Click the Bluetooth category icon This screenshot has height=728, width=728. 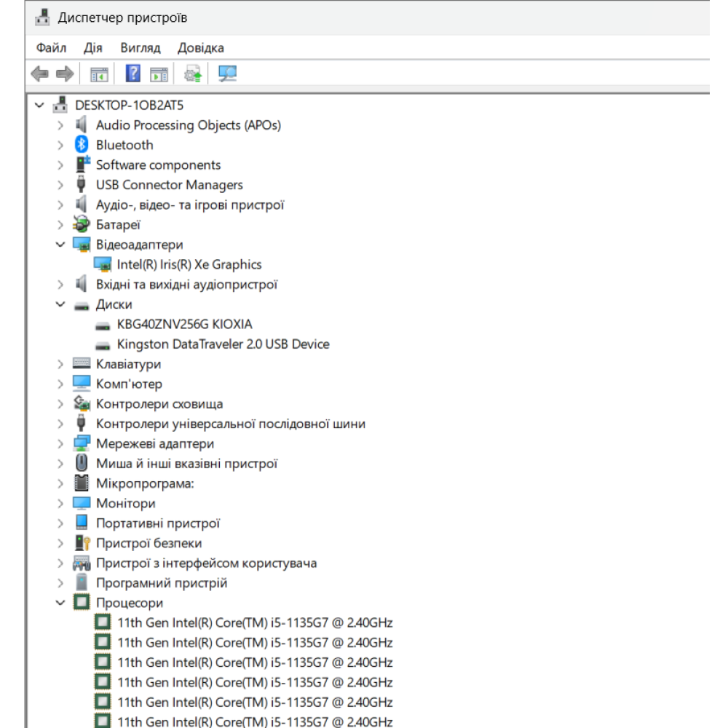(82, 145)
